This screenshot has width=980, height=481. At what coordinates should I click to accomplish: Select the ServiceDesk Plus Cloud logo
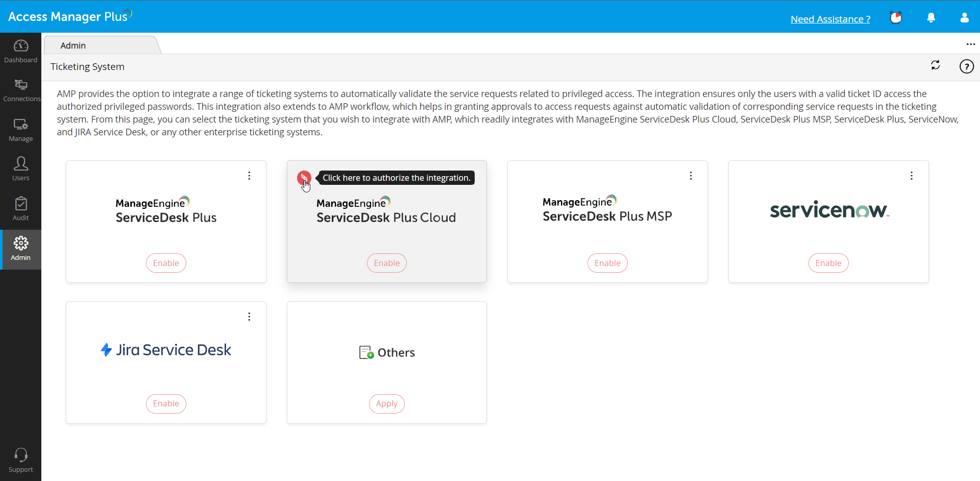tap(386, 210)
